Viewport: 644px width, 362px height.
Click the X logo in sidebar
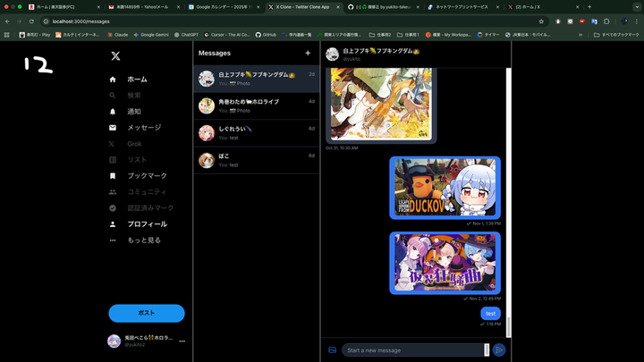(x=115, y=55)
